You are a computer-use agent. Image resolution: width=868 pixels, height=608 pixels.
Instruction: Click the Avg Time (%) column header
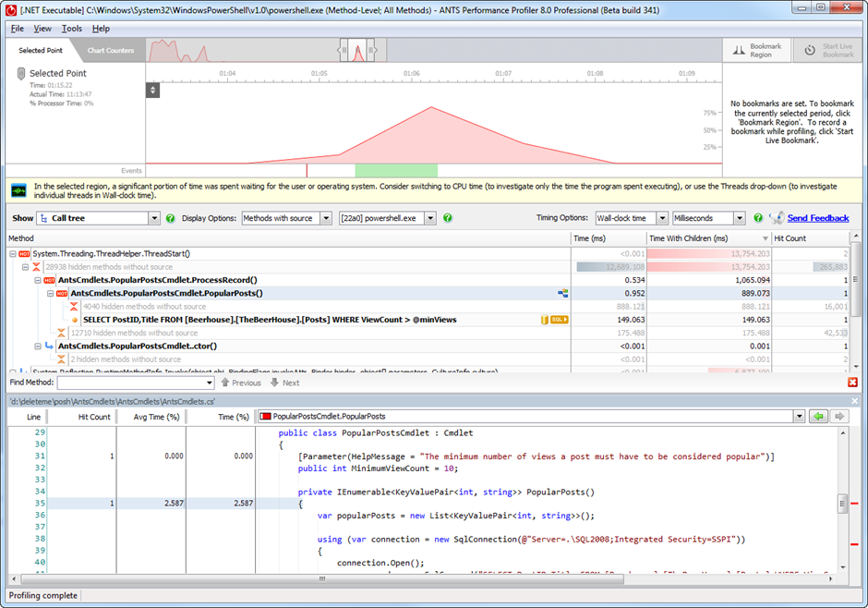(151, 417)
